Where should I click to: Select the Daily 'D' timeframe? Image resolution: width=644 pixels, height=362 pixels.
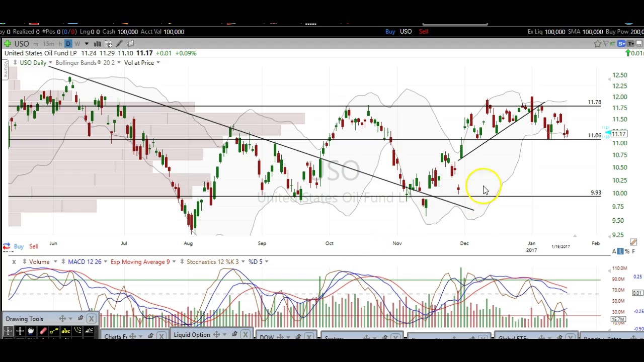pyautogui.click(x=68, y=44)
